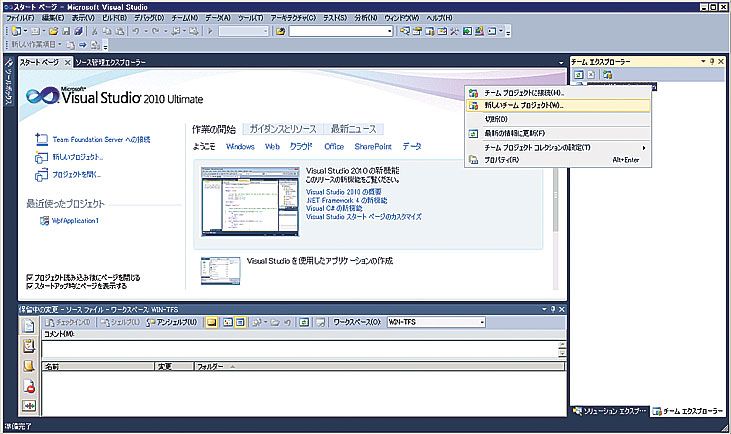Screen dimensions: 731x434
Task: Open recent project WpfApplication1
Action: pyautogui.click(x=75, y=220)
